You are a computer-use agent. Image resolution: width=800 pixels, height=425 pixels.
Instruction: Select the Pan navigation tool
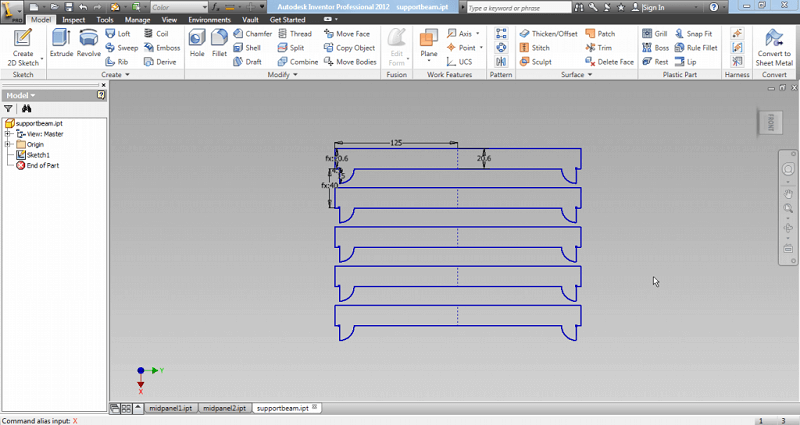(788, 193)
